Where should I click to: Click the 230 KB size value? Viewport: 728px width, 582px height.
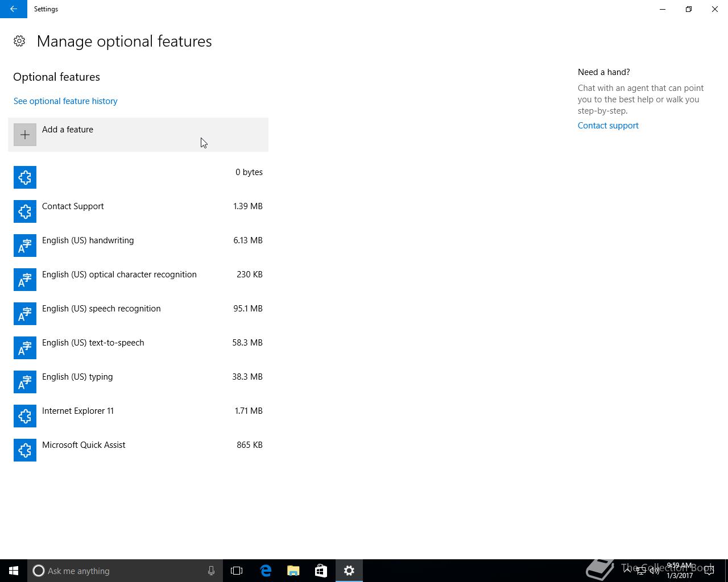pos(250,275)
